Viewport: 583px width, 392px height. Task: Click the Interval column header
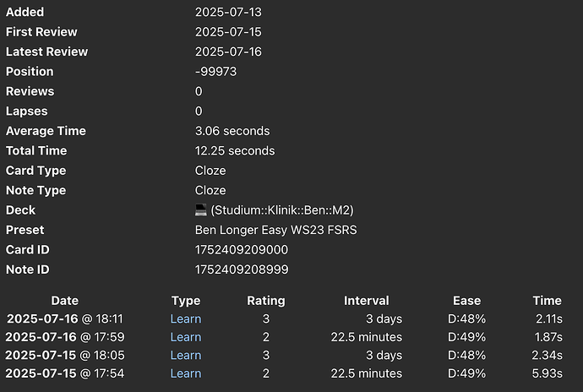click(367, 301)
